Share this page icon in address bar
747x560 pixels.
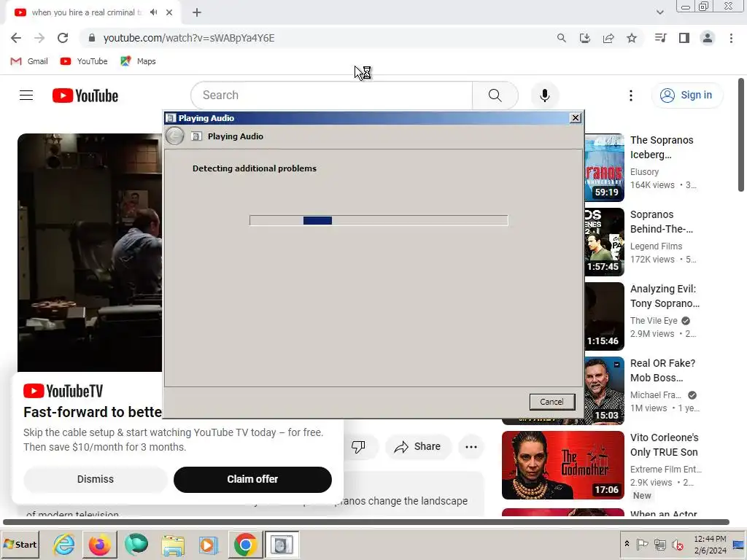[x=608, y=38]
